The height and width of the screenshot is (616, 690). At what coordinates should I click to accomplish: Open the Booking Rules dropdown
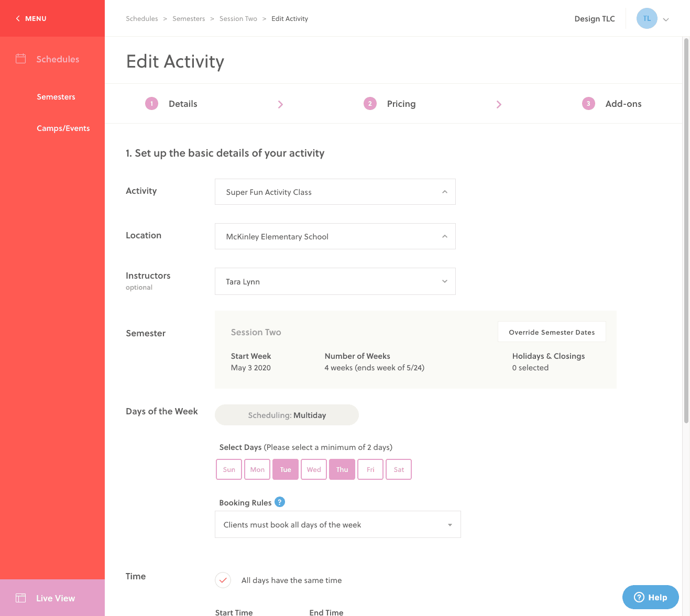coord(338,524)
